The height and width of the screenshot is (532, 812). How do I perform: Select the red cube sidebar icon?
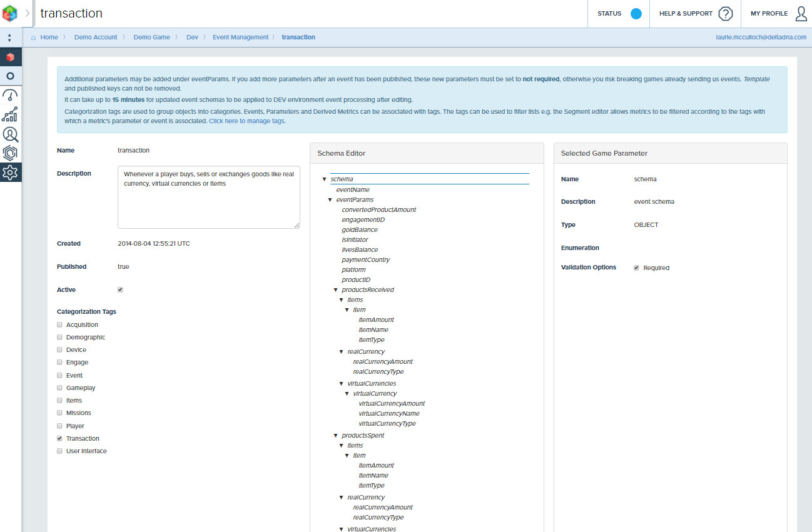click(10, 57)
